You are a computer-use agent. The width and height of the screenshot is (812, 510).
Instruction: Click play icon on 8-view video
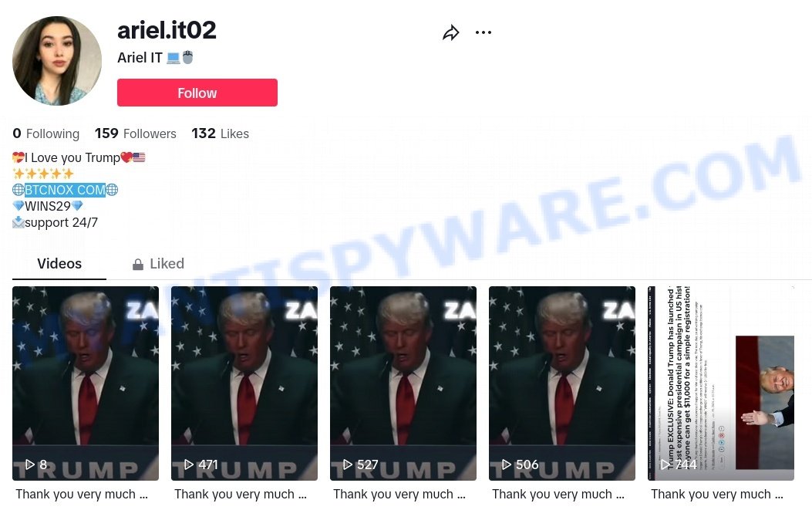point(30,464)
